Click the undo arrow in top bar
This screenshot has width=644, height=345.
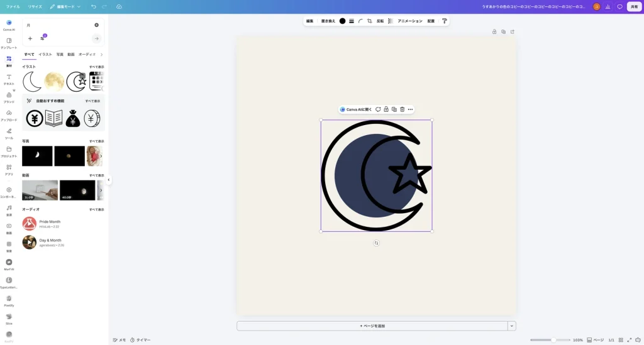94,6
